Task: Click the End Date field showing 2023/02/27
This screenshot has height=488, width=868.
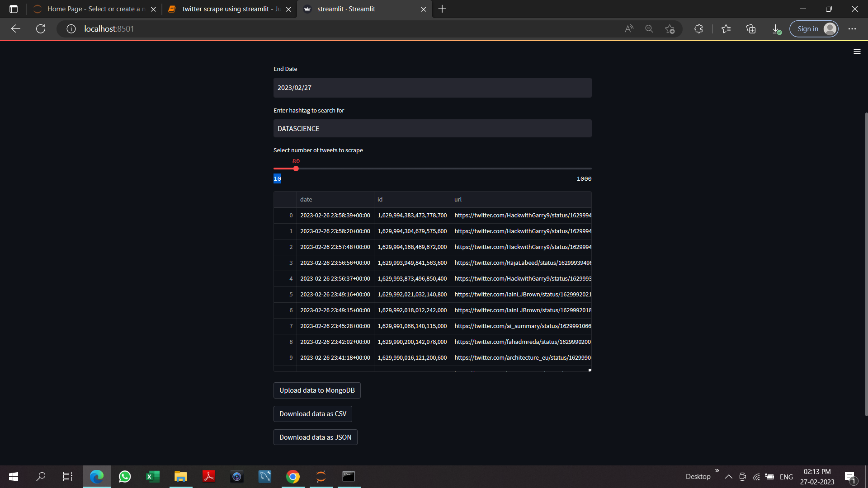Action: point(432,87)
